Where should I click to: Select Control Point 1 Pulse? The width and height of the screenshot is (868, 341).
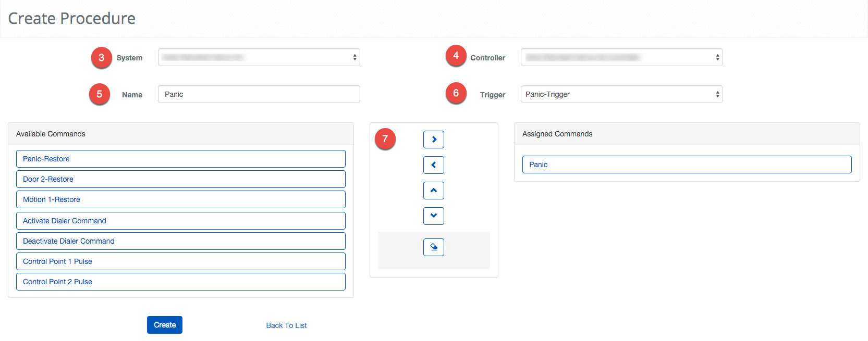(180, 261)
